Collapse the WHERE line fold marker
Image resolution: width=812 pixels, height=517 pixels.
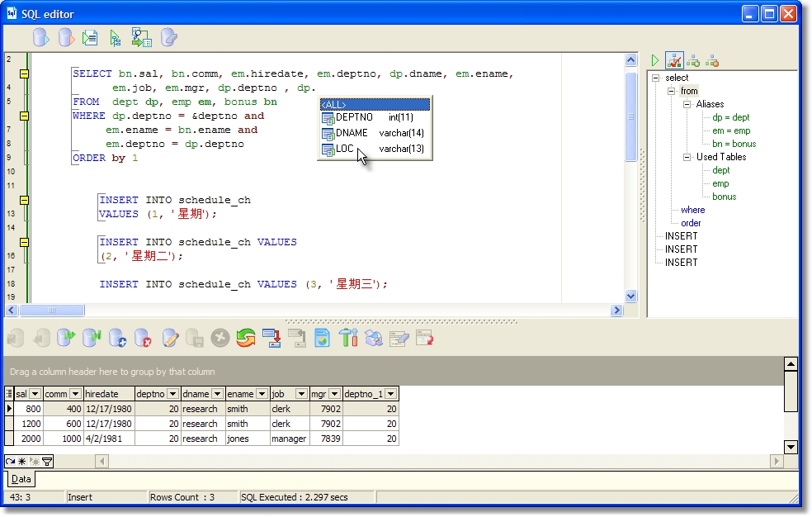(24, 116)
